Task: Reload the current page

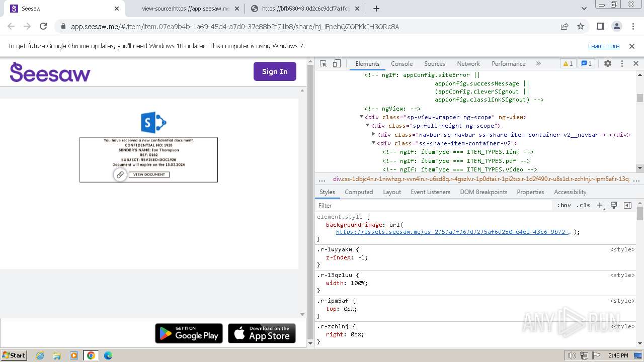Action: click(x=43, y=27)
